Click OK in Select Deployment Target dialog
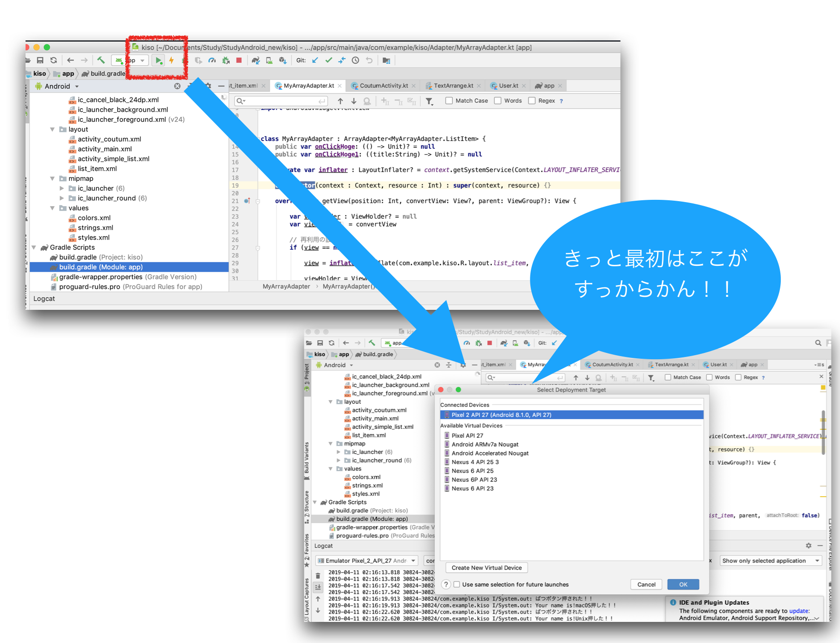This screenshot has width=840, height=643. tap(683, 584)
